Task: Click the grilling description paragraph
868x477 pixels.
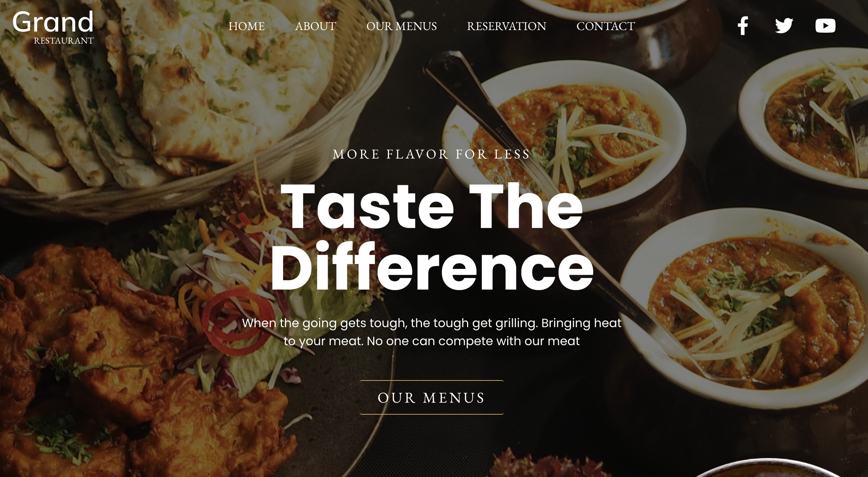Action: [432, 332]
